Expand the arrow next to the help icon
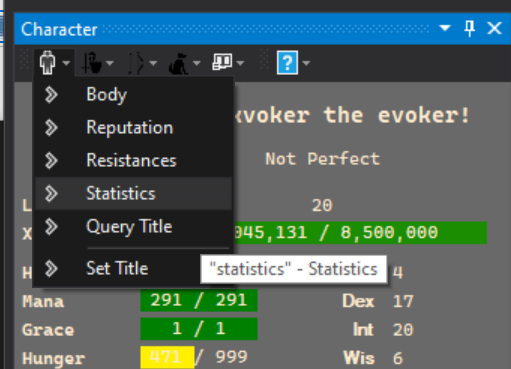 (306, 63)
